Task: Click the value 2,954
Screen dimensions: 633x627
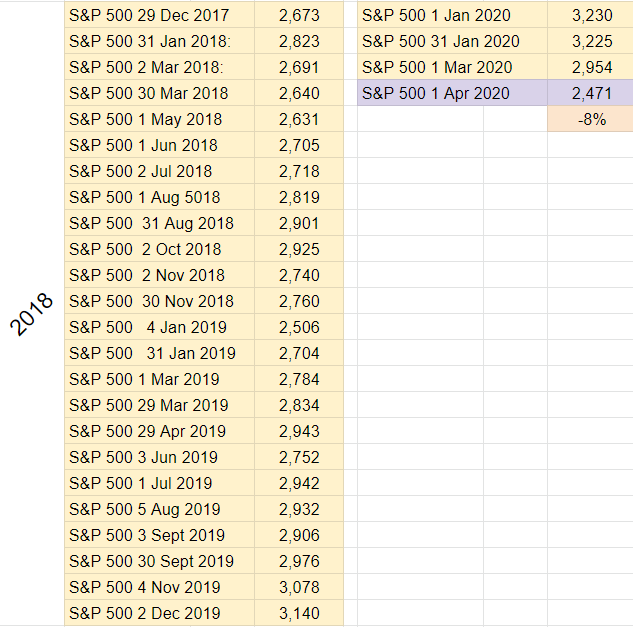Action: [592, 67]
